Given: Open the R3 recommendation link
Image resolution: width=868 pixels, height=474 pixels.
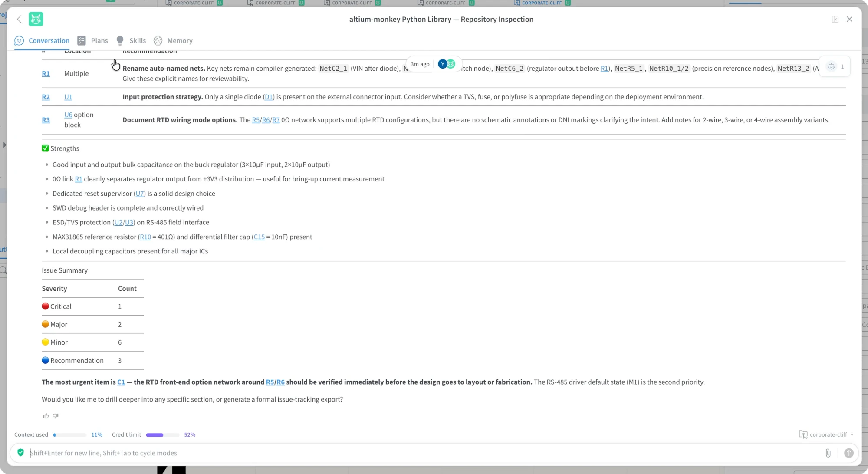Looking at the screenshot, I should click(x=46, y=120).
